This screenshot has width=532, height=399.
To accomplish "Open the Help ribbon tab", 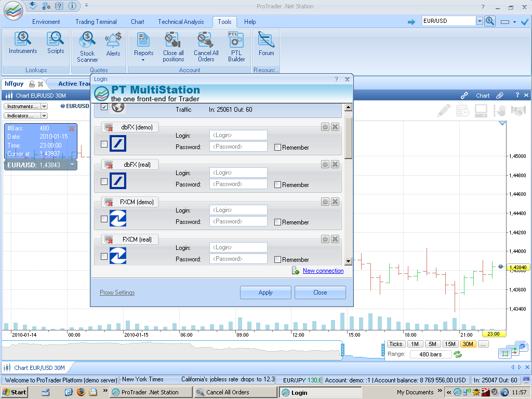I will [250, 22].
